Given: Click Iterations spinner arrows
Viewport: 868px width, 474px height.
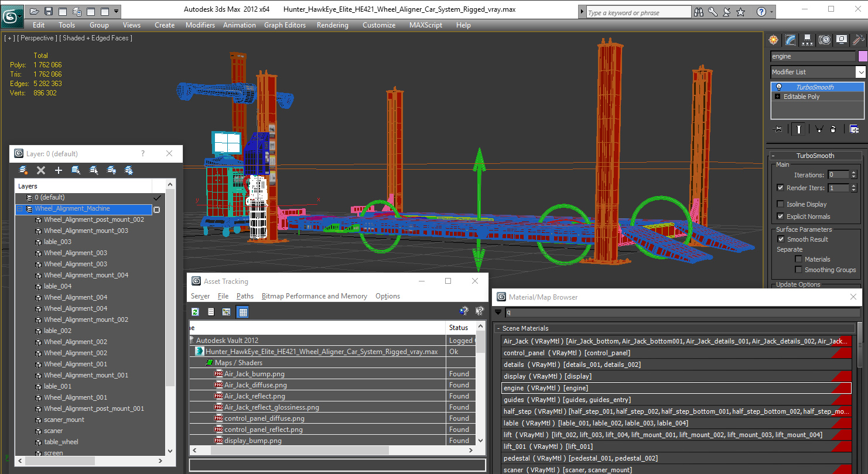Looking at the screenshot, I should tap(853, 174).
